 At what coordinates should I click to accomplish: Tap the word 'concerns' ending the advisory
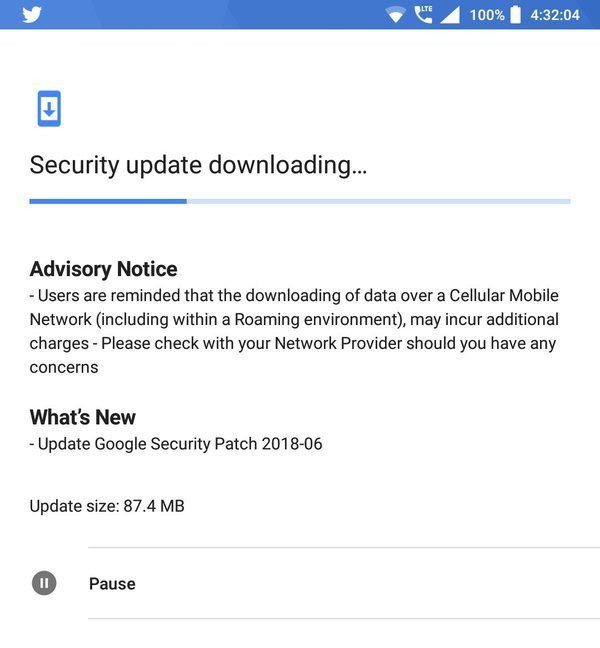[x=64, y=367]
